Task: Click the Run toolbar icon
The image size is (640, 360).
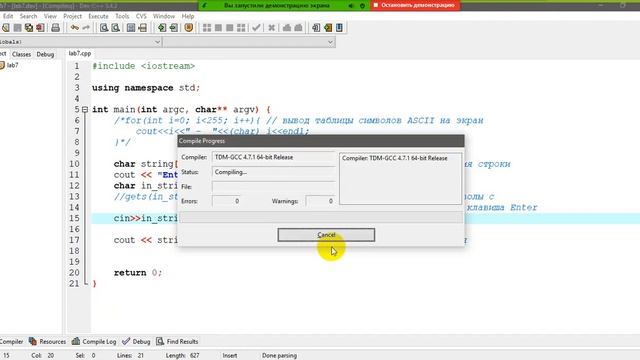Action: 218,28
